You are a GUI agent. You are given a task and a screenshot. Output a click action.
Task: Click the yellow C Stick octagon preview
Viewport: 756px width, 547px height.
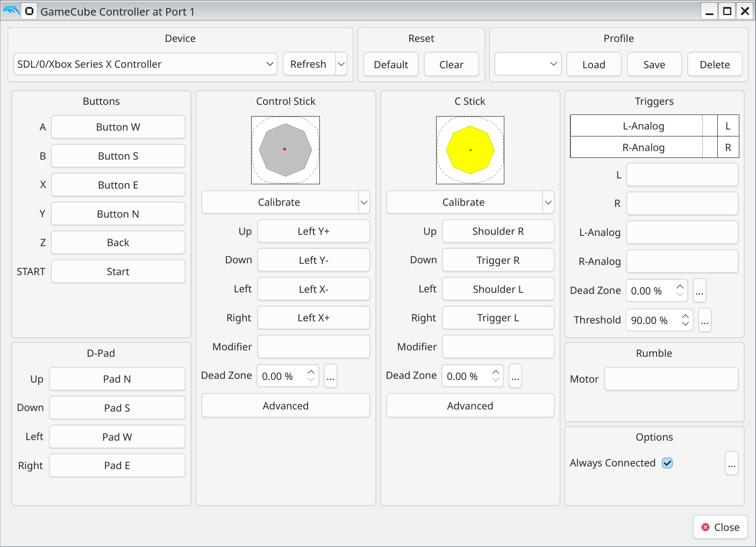(x=470, y=150)
